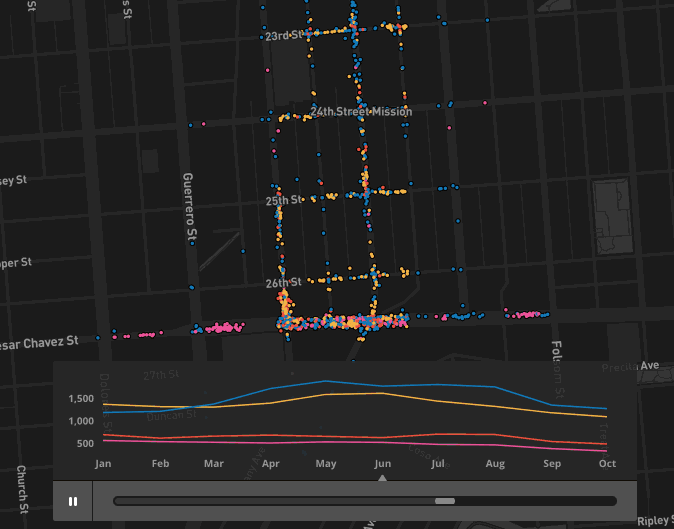The width and height of the screenshot is (674, 529).
Task: Select Jan on the chart axis
Action: pyautogui.click(x=103, y=464)
